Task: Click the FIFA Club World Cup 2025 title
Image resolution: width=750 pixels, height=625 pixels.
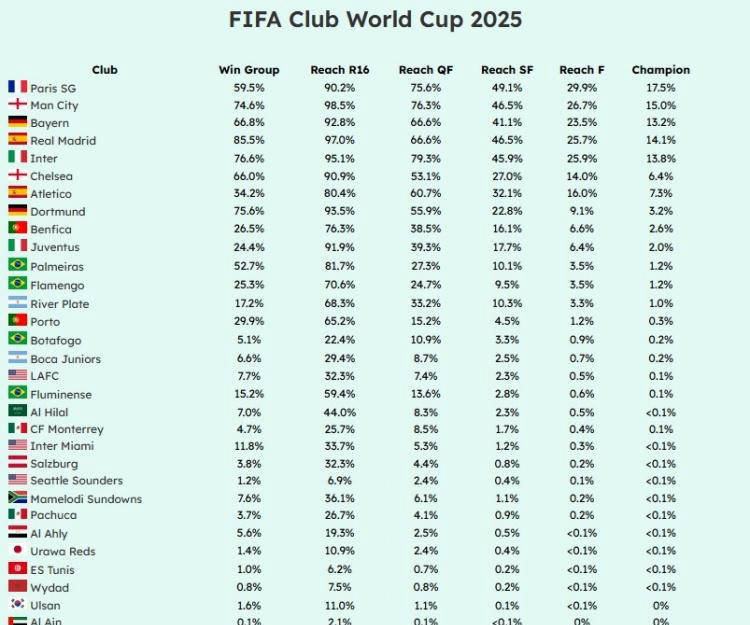Action: click(375, 19)
